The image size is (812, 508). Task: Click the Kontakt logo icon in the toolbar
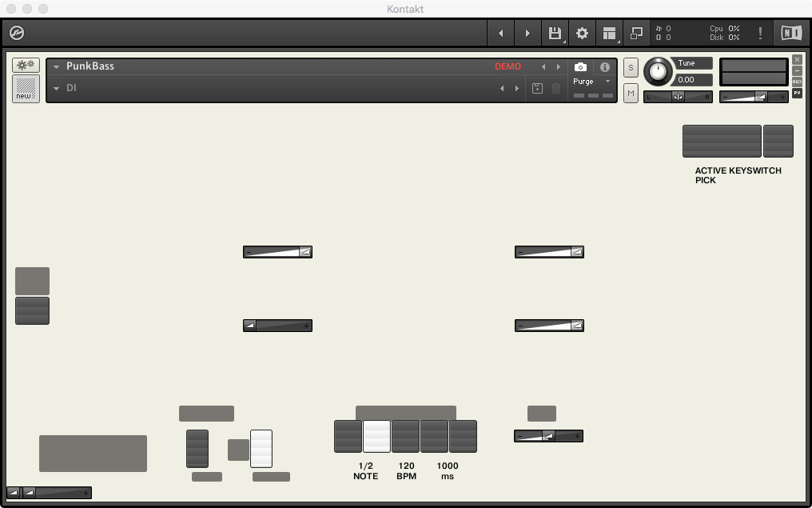(17, 33)
